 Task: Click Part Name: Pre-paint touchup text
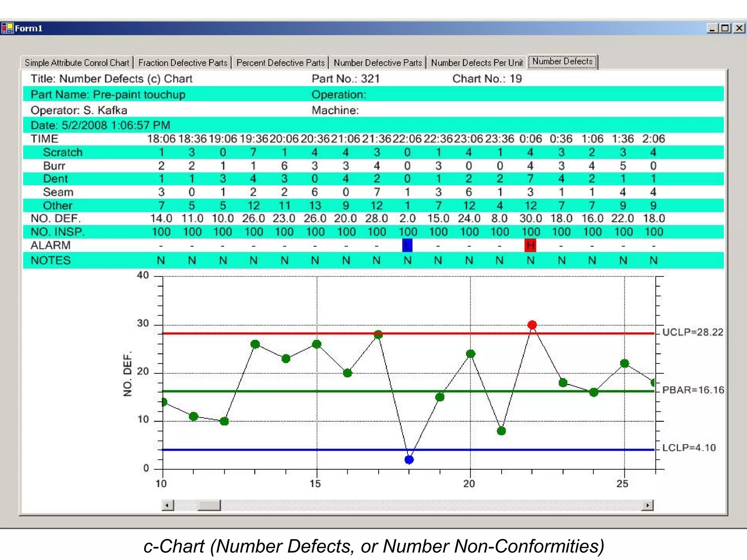coord(108,95)
